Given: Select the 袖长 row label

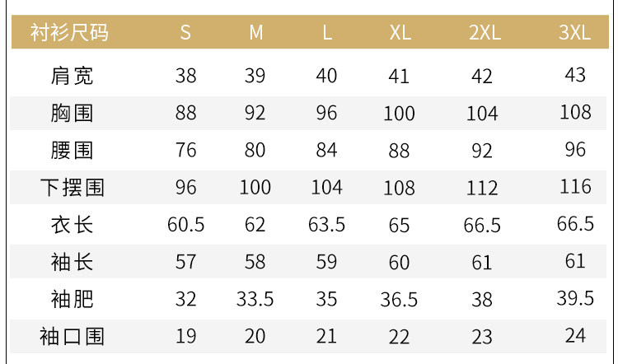Looking at the screenshot, I should [x=73, y=262].
